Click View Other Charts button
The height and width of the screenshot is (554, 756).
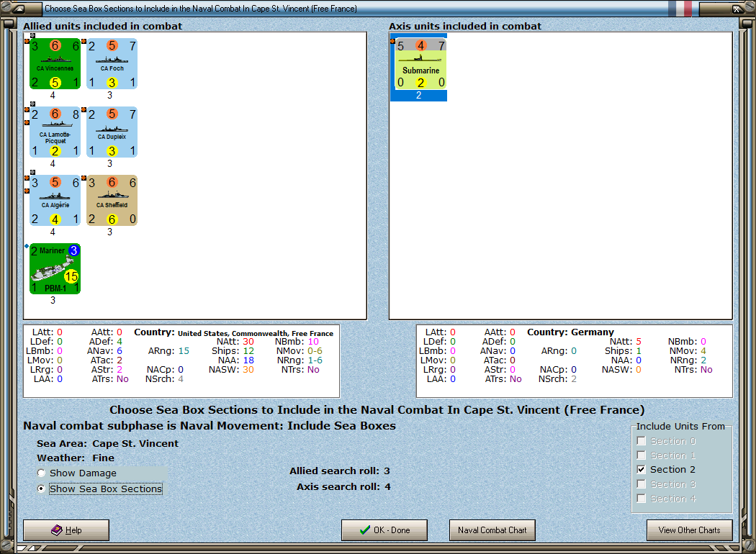[690, 530]
